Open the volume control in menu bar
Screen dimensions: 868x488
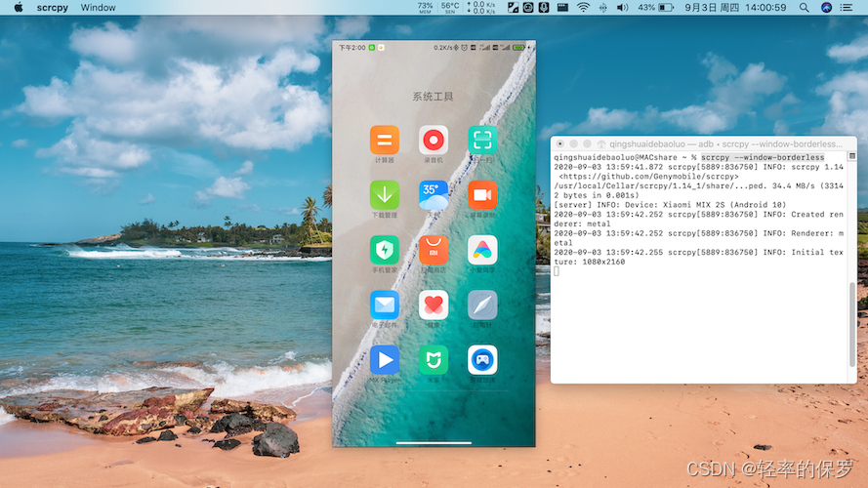tap(622, 7)
